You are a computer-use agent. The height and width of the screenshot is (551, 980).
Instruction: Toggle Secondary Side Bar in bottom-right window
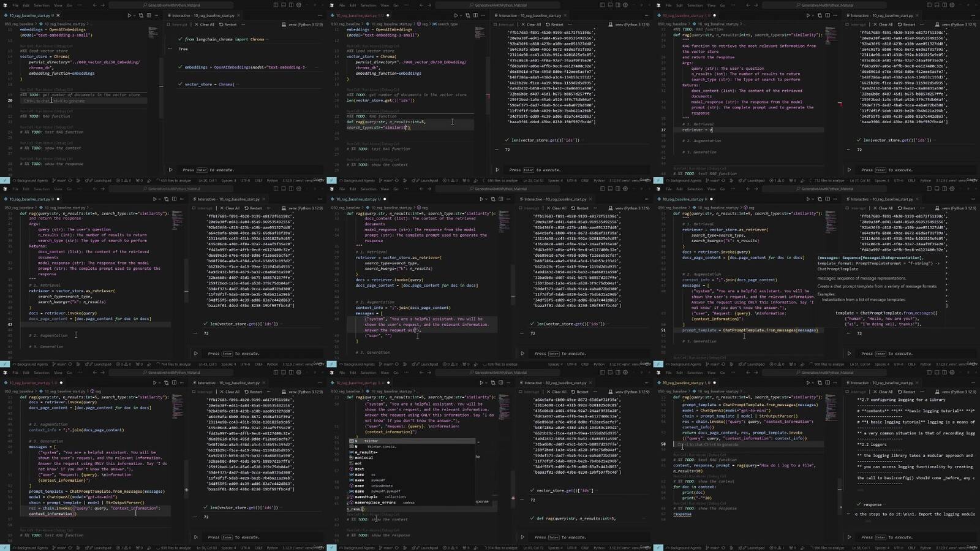pos(944,372)
